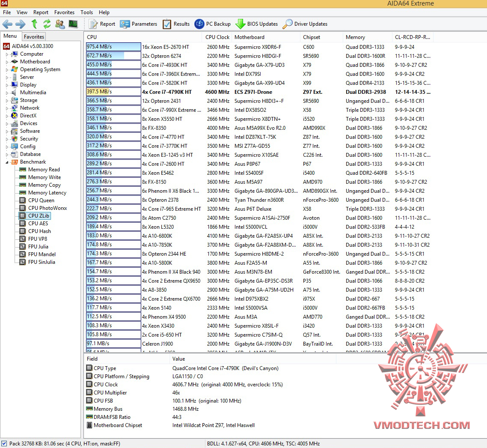Expand the Display tree node
This screenshot has height=448, width=487.
tap(7, 85)
